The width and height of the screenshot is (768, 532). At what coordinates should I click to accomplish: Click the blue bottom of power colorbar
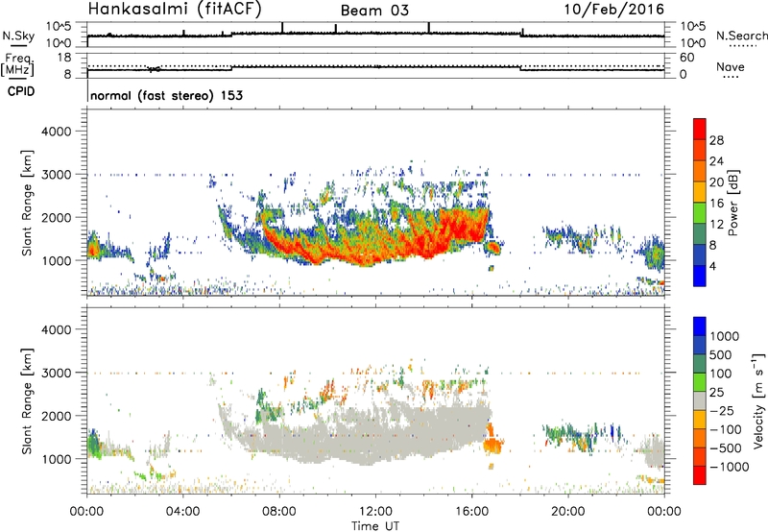point(700,276)
